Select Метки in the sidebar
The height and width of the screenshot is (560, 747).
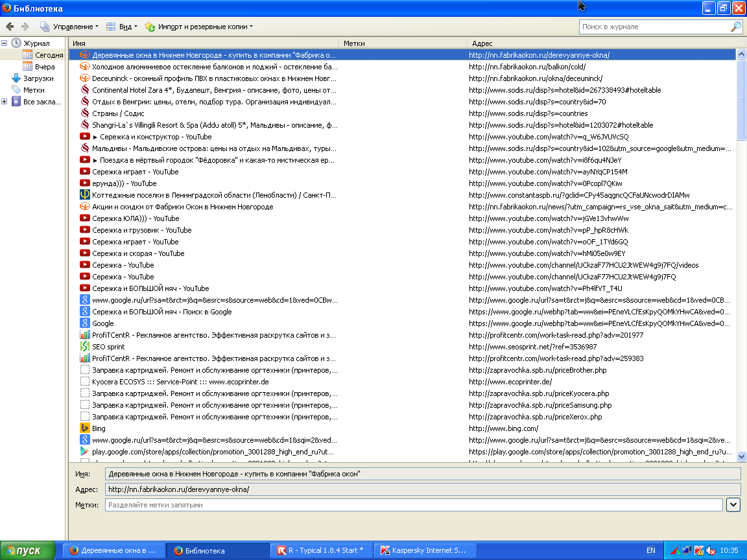pos(34,90)
